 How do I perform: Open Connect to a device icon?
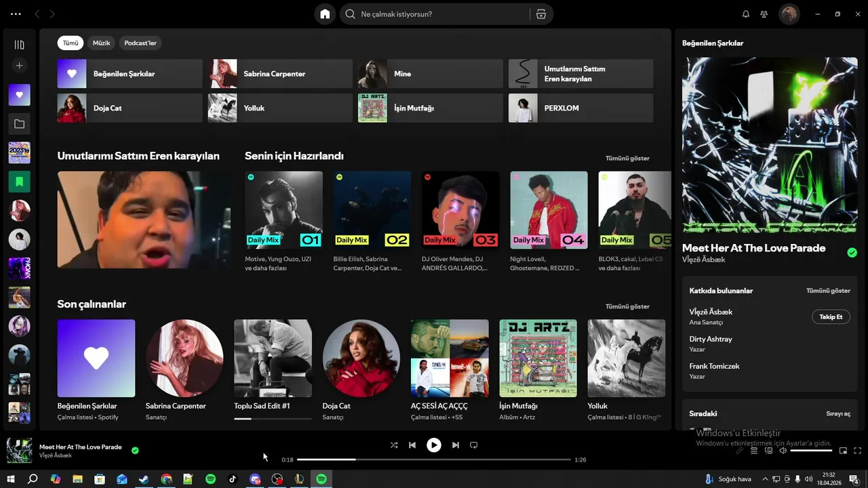pos(769,451)
